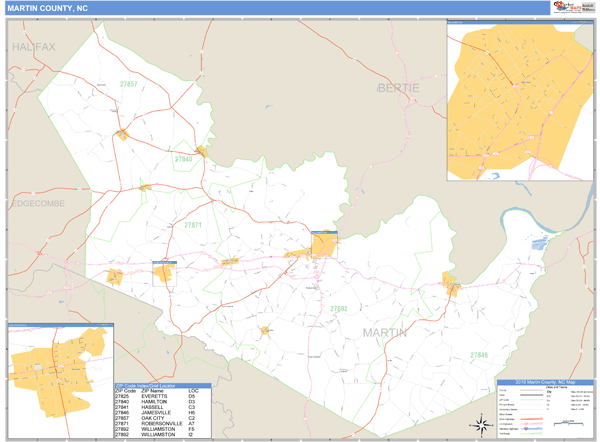Click the orange town marker near 27846 boundary
The width and height of the screenshot is (600, 442).
[451, 284]
